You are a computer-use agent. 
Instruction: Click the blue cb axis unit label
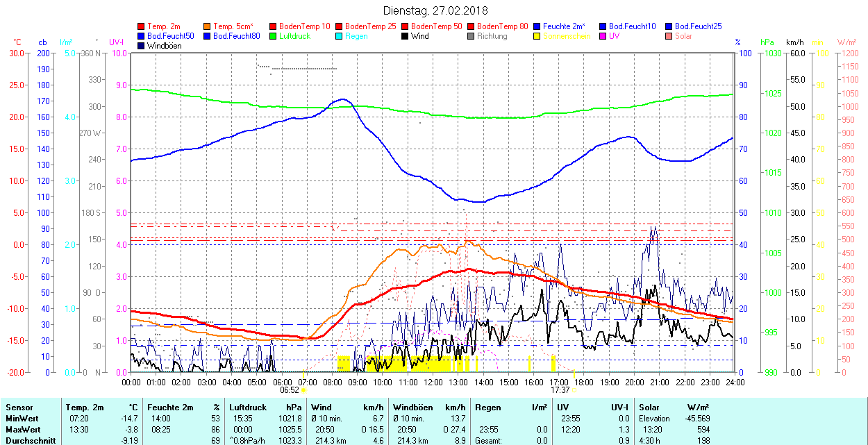point(42,42)
